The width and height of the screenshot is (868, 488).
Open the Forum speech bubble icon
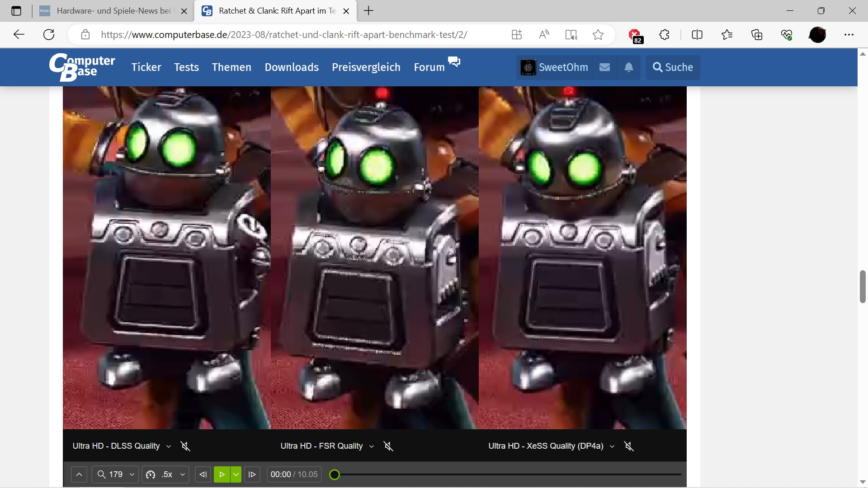click(x=454, y=61)
